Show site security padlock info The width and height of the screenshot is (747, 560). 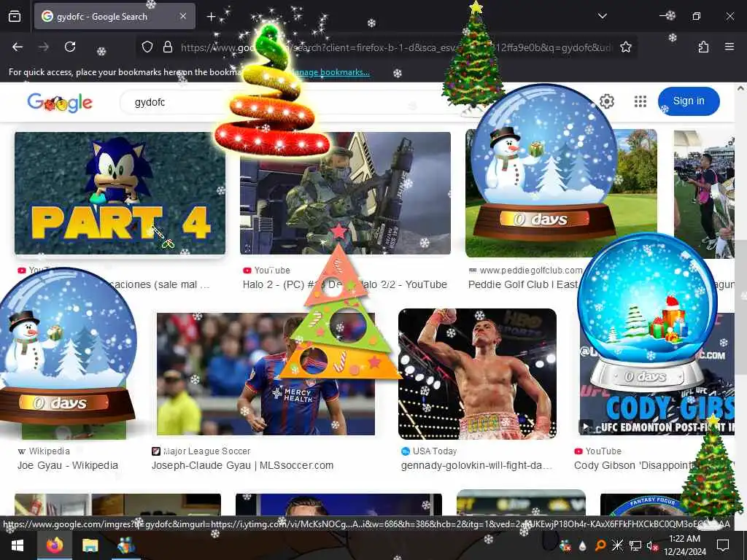(167, 47)
